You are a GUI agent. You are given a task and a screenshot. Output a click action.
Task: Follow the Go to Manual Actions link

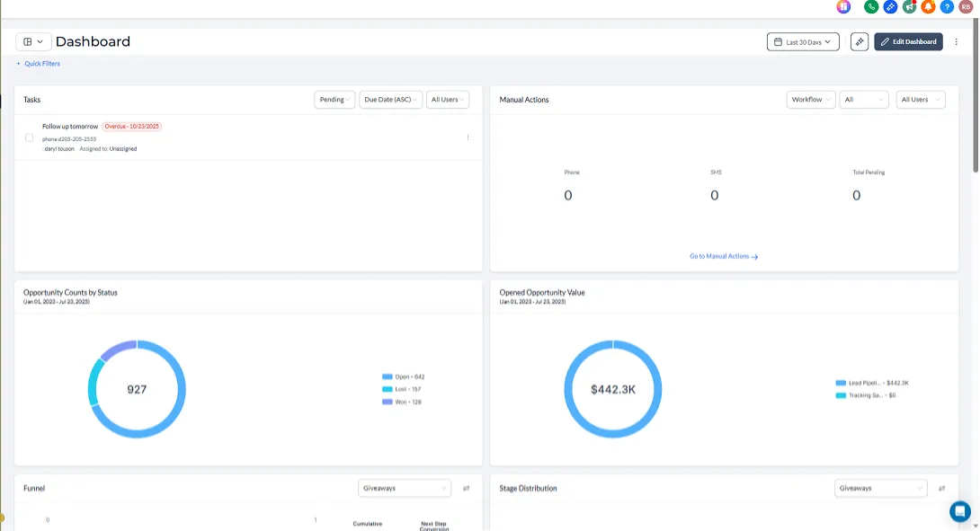pos(724,256)
